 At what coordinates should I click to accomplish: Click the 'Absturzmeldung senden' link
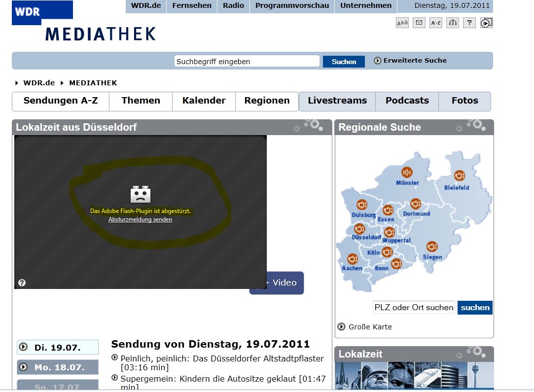(x=140, y=220)
